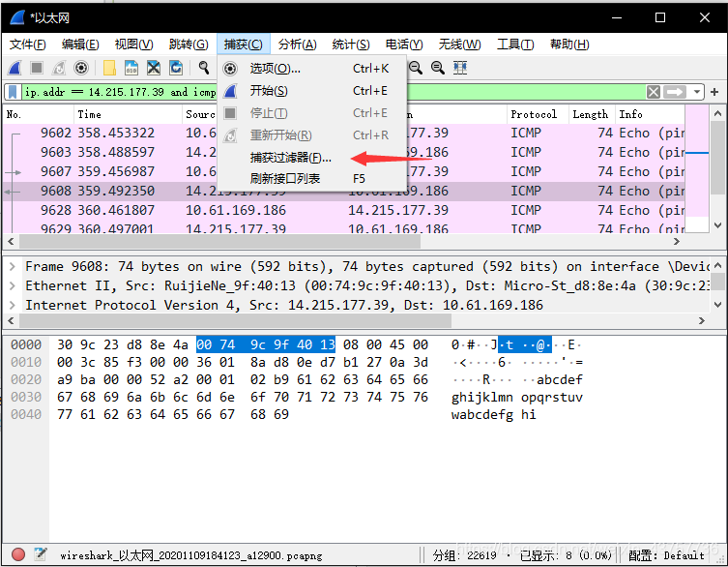Click the start capture shark fin toolbar icon
This screenshot has height=567, width=728.
[15, 69]
